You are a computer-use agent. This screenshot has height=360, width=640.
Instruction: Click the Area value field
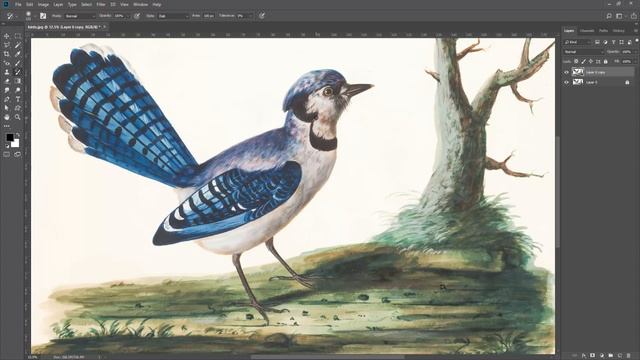point(209,16)
